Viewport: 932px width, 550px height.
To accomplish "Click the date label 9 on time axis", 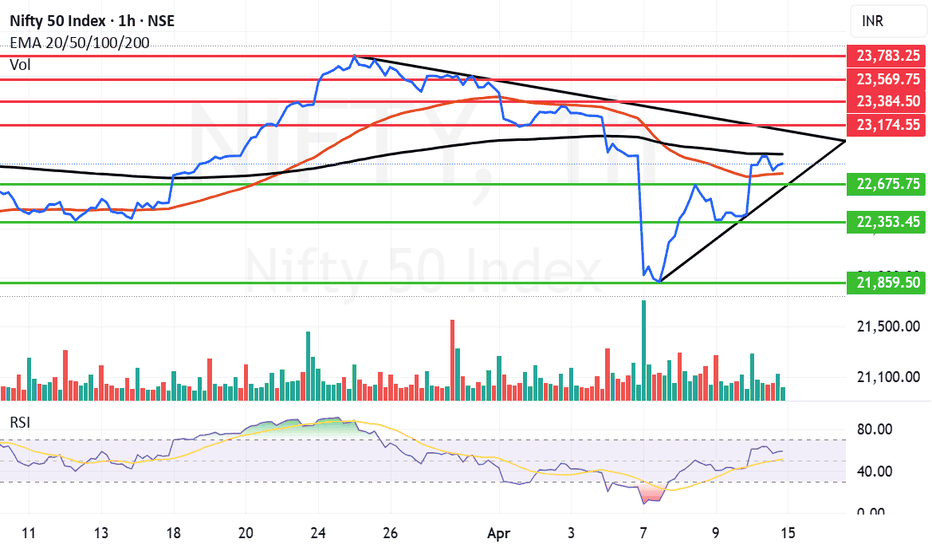I will click(716, 533).
